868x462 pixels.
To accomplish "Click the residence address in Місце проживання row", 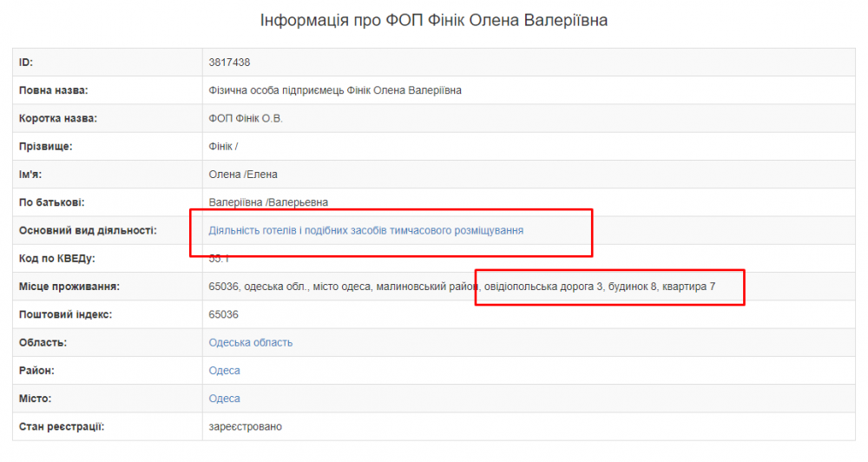I will click(x=462, y=287).
